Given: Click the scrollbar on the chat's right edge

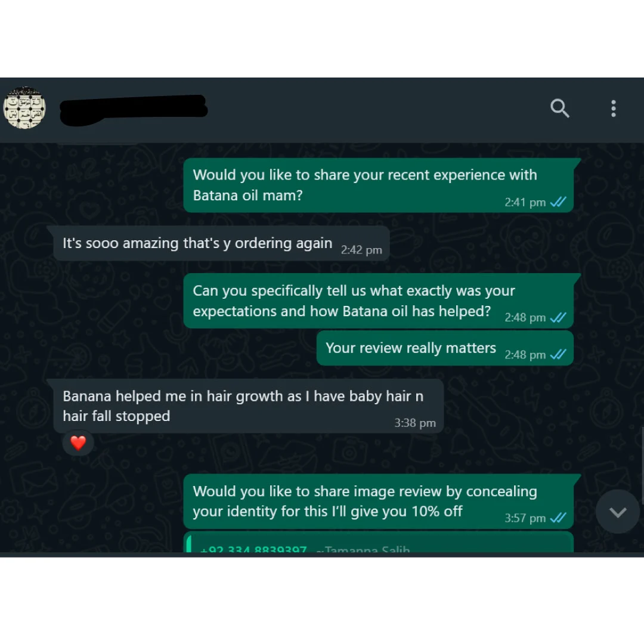Looking at the screenshot, I should pos(642,465).
